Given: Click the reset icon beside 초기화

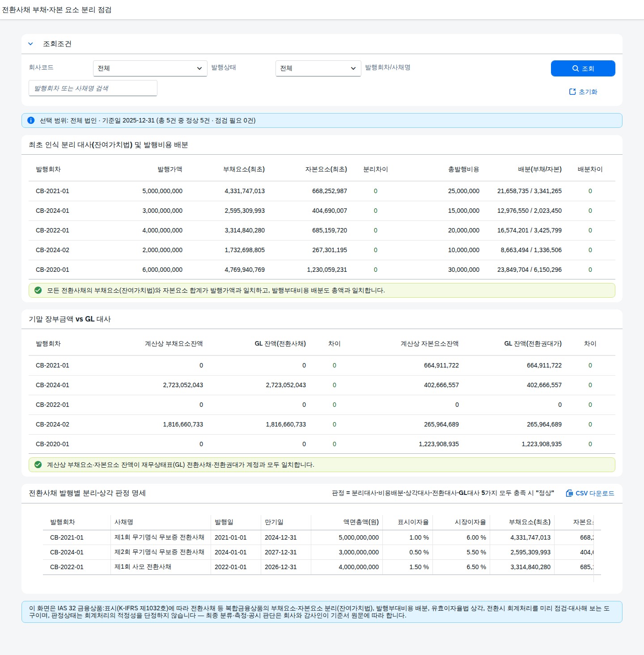Looking at the screenshot, I should 572,92.
